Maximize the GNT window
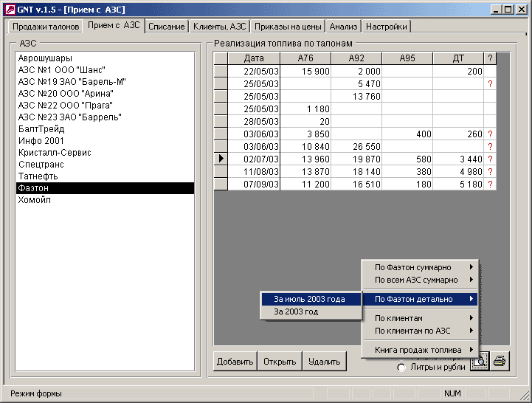Viewport: 532px width, 403px height. coord(508,10)
